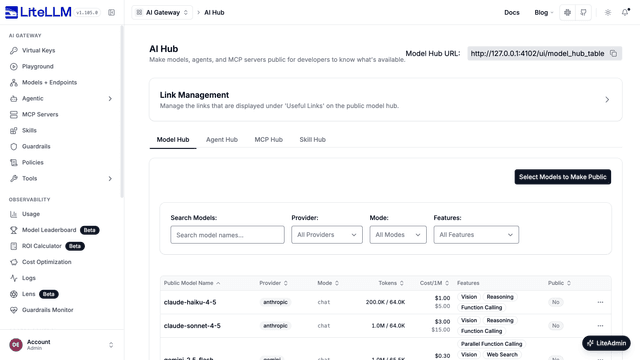The image size is (640, 360).
Task: Click the claude-haiku-4-5 model name
Action: click(190, 302)
